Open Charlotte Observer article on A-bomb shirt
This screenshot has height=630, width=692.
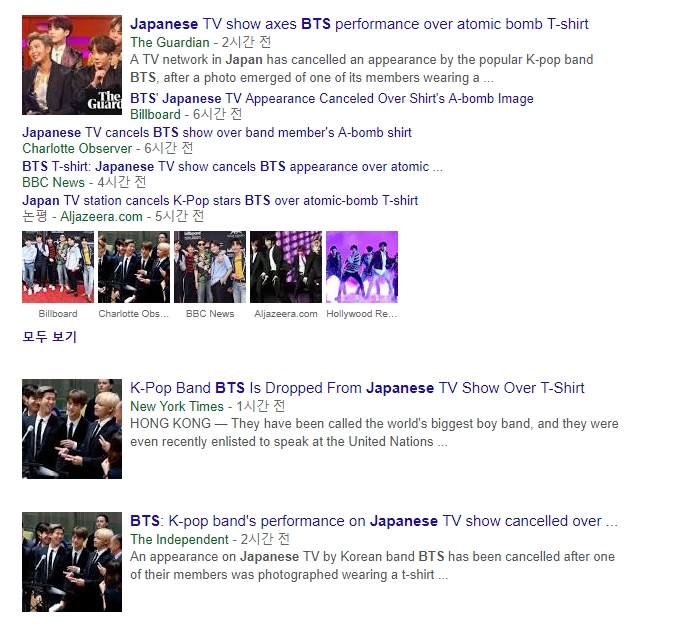click(x=217, y=132)
